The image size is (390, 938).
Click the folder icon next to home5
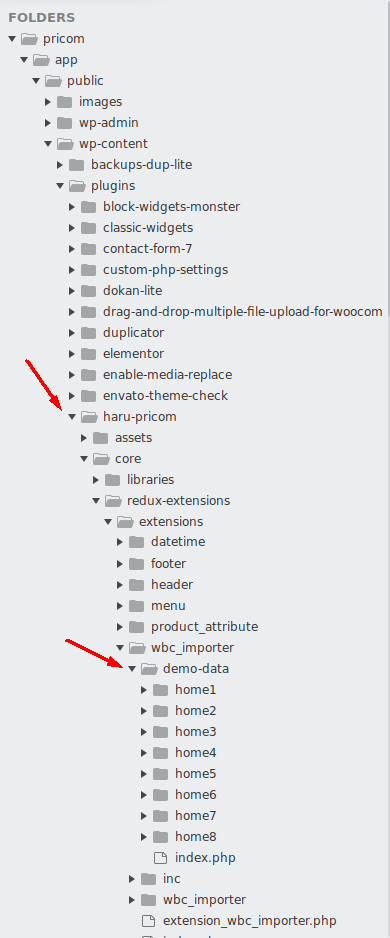click(x=160, y=773)
